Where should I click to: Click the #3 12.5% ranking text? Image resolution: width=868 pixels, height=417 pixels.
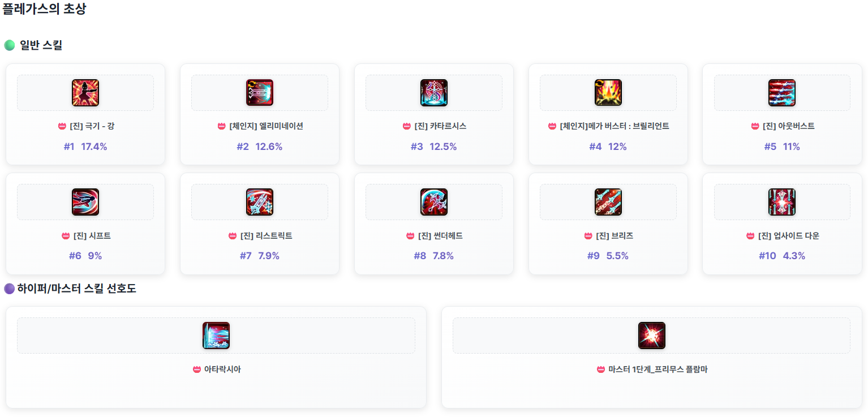click(x=433, y=147)
